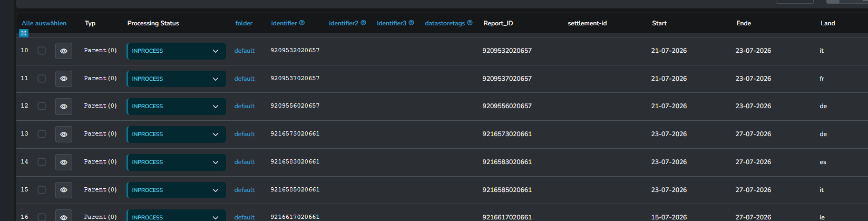Click the Processing Status column header
The image size is (868, 221).
point(153,23)
